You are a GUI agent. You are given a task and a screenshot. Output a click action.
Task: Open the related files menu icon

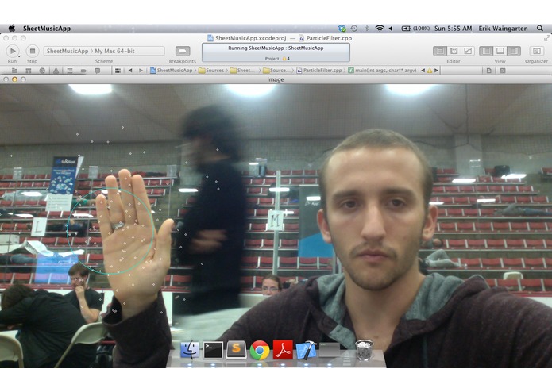pos(118,71)
